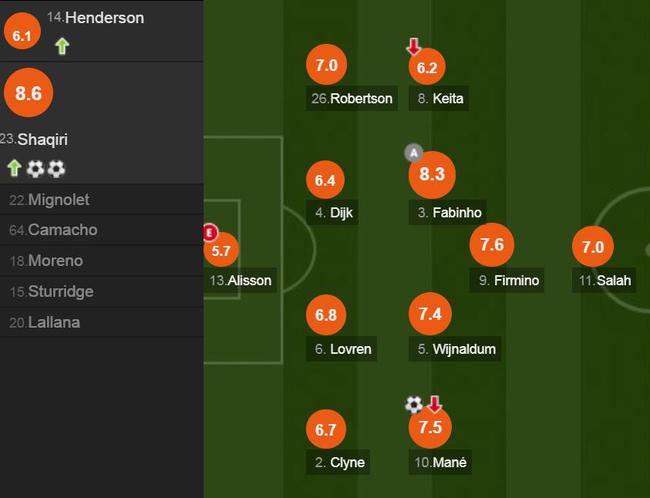This screenshot has width=650, height=498.
Task: Click the 5. Wijnaldum name label
Action: tap(455, 349)
